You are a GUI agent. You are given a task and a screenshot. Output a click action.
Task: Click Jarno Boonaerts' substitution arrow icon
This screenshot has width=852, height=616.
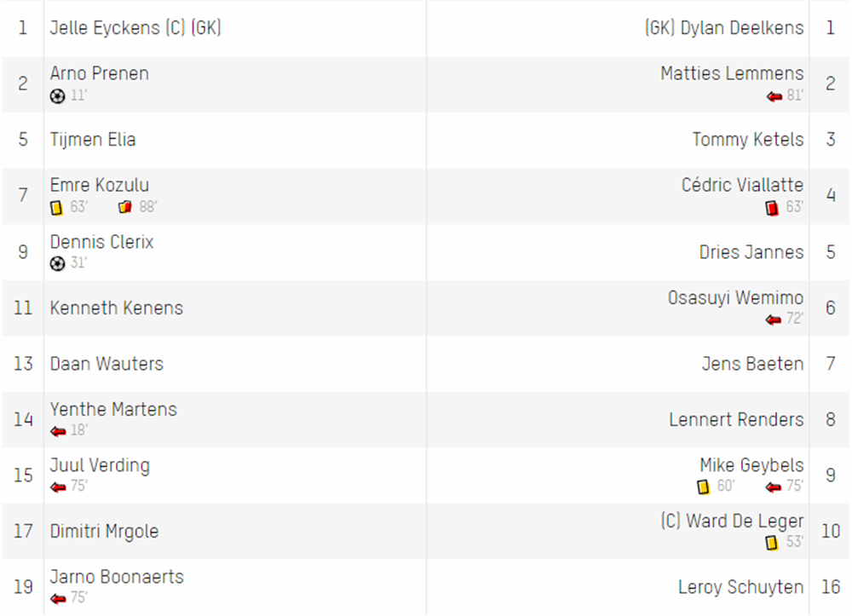pos(58,599)
